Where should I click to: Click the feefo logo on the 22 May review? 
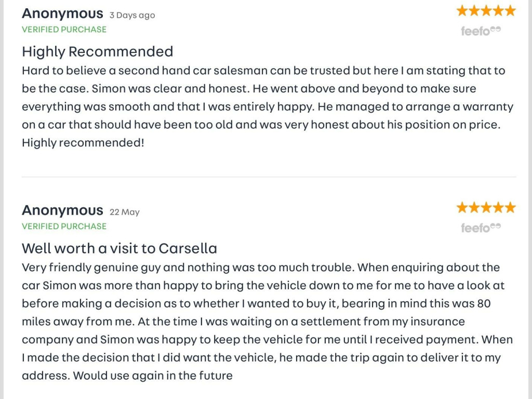point(481,228)
